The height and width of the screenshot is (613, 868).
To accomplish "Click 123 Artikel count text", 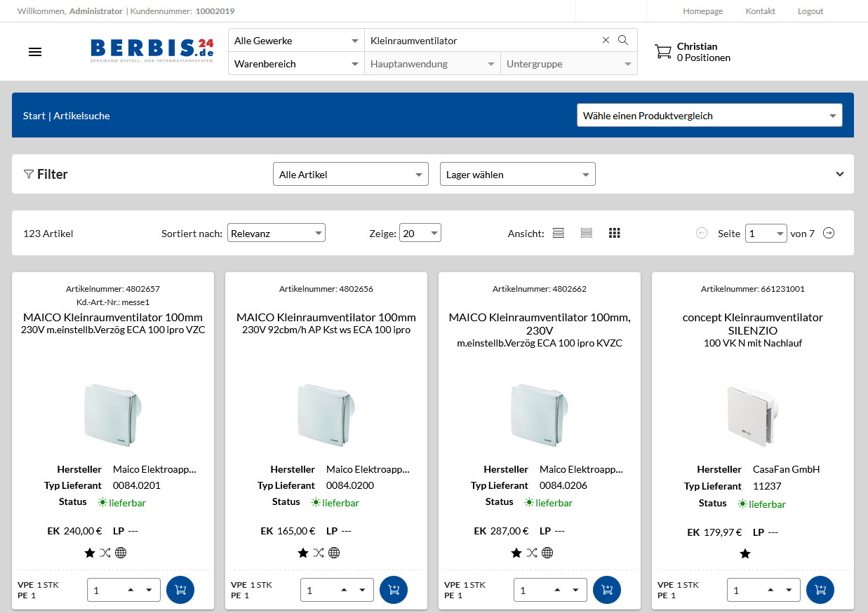I will pyautogui.click(x=48, y=234).
